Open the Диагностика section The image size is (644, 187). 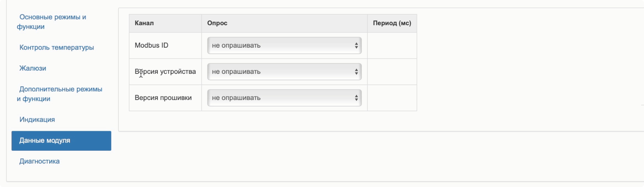[x=39, y=161]
